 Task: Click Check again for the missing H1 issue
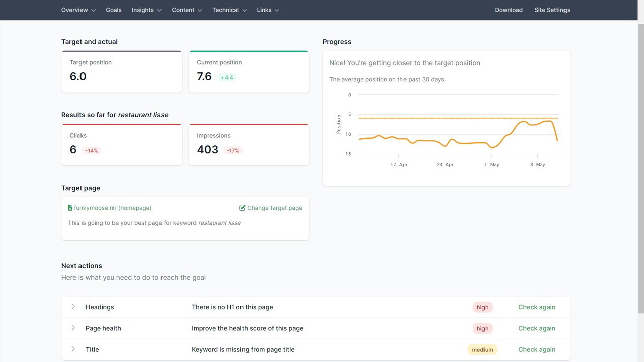pos(536,307)
